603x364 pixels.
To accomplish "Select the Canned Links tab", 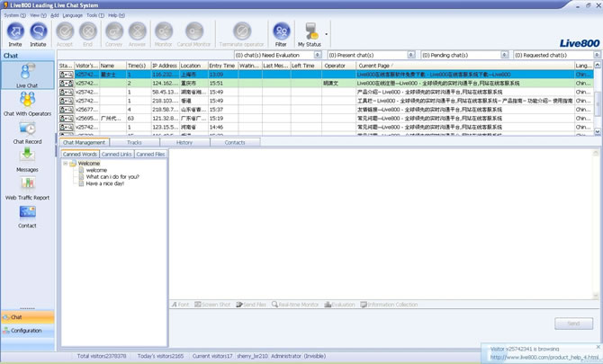I will [117, 154].
